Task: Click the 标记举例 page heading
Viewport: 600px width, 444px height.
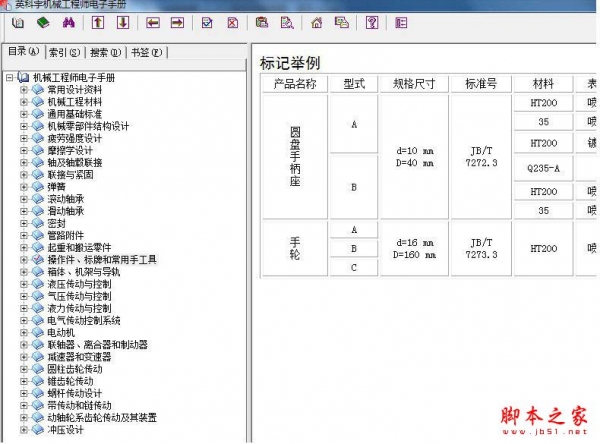Action: [x=290, y=63]
